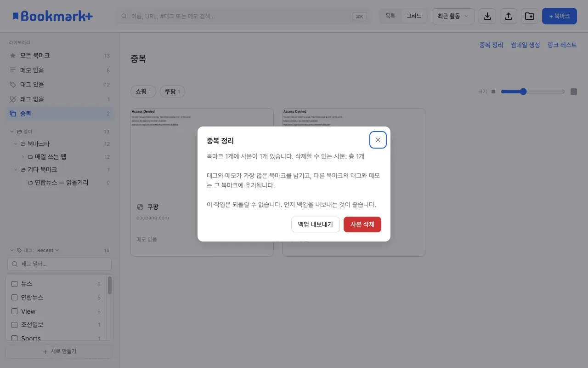
Task: Close the 중복 정리 dialog
Action: [378, 140]
